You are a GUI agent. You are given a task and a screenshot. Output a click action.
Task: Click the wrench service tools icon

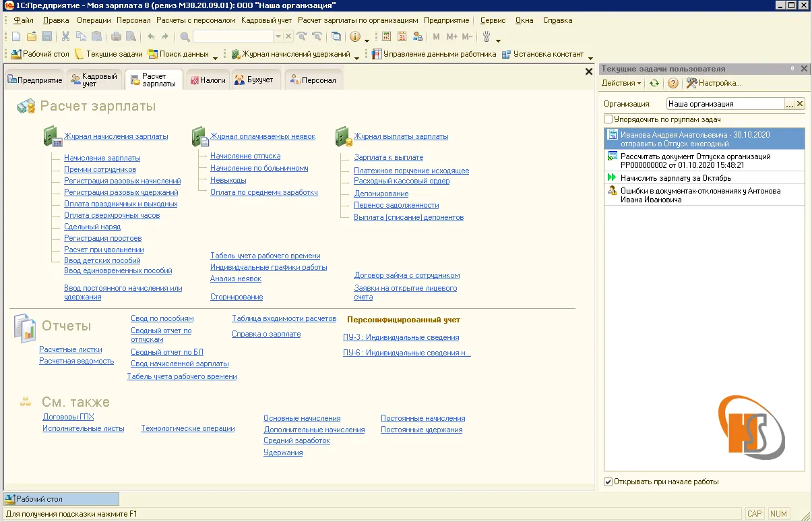(487, 36)
